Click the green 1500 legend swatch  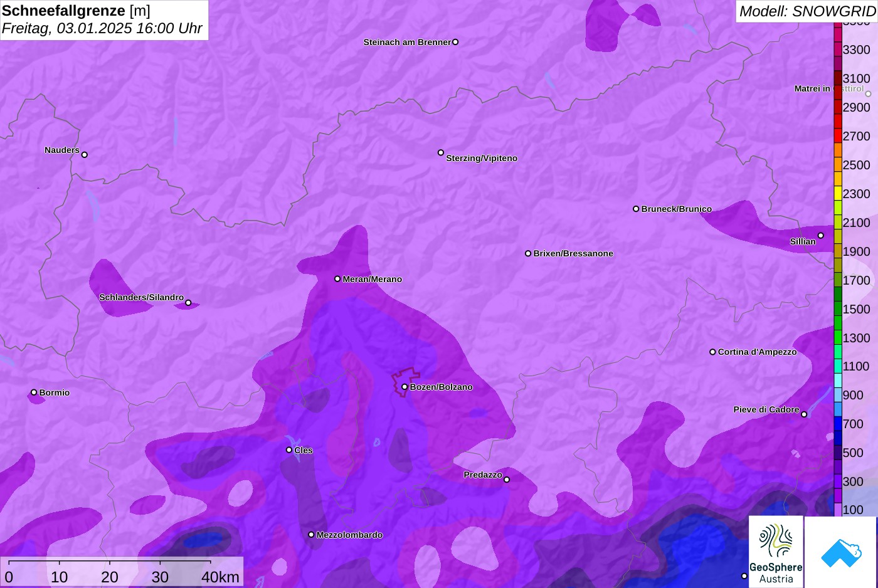(838, 308)
